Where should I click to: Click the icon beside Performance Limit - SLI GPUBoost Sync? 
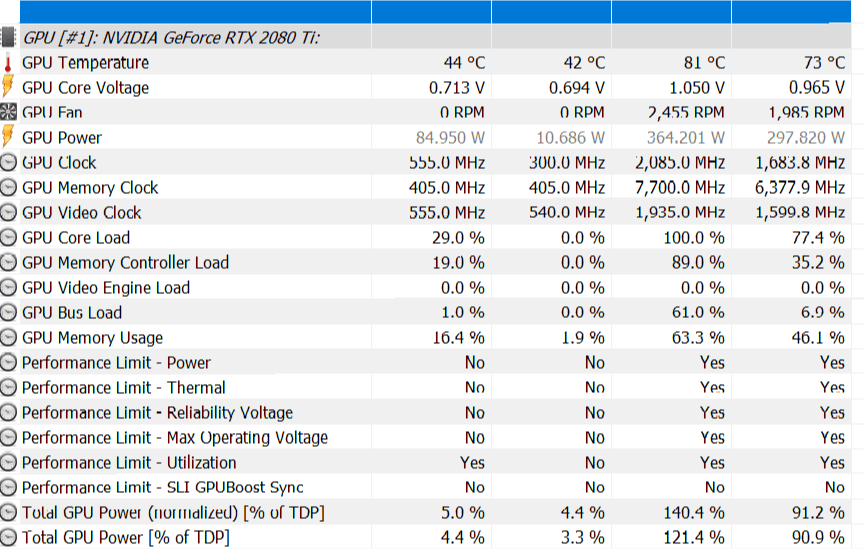(x=8, y=487)
